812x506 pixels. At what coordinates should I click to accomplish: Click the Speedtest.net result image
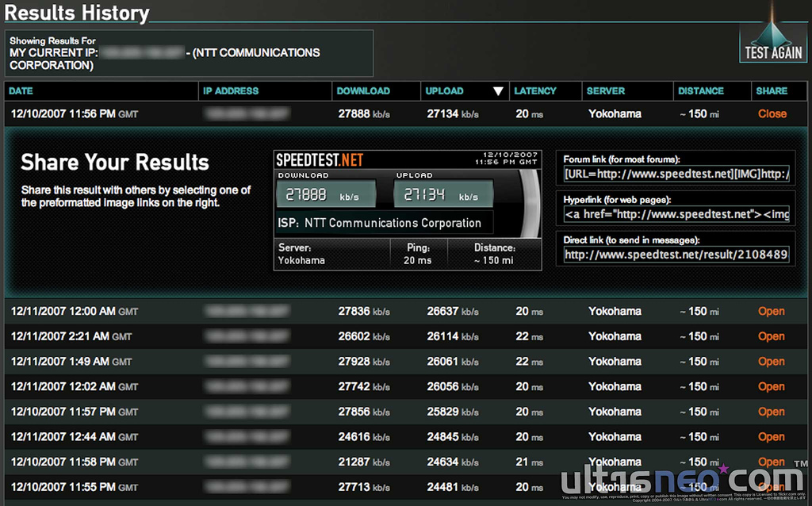(408, 210)
